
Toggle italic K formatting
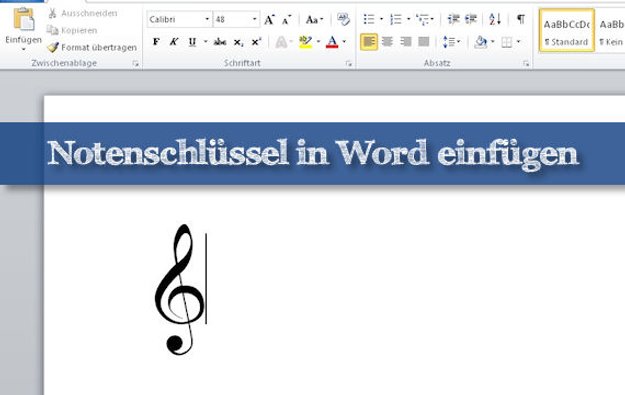pos(174,41)
